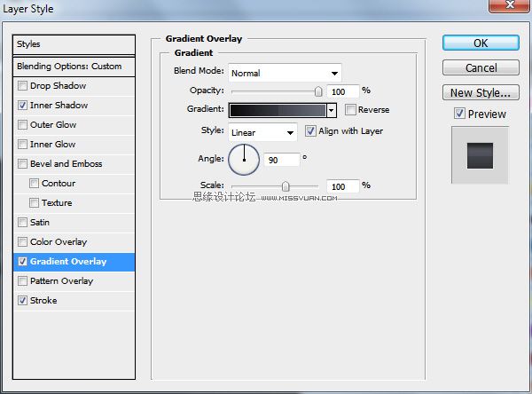
Task: Toggle the Reverse gradient checkbox
Action: point(350,110)
